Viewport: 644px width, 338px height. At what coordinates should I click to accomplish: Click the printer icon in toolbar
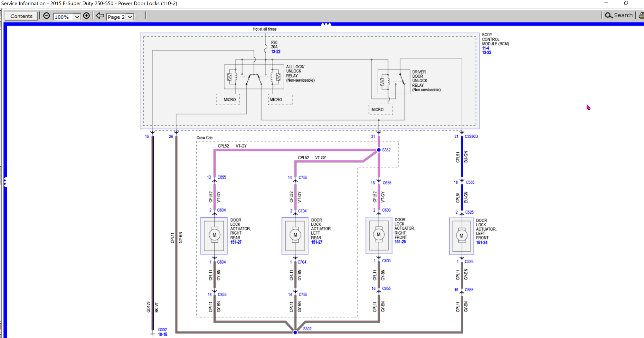(641, 15)
